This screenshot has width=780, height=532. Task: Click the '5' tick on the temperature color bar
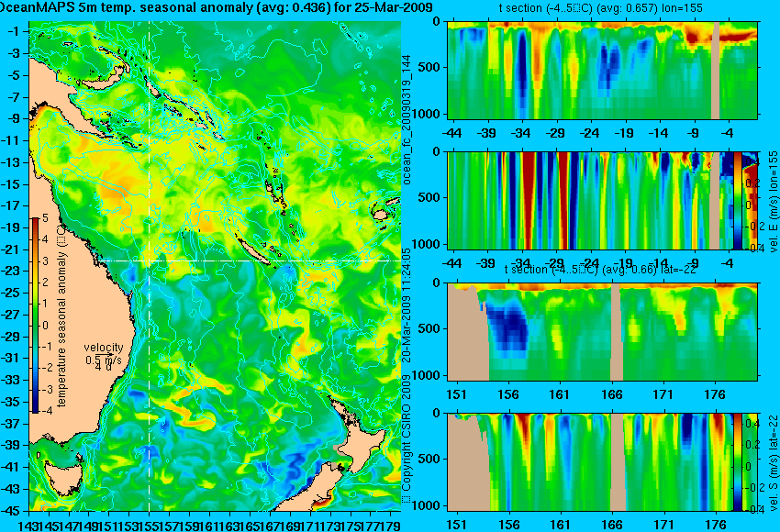tap(45, 218)
